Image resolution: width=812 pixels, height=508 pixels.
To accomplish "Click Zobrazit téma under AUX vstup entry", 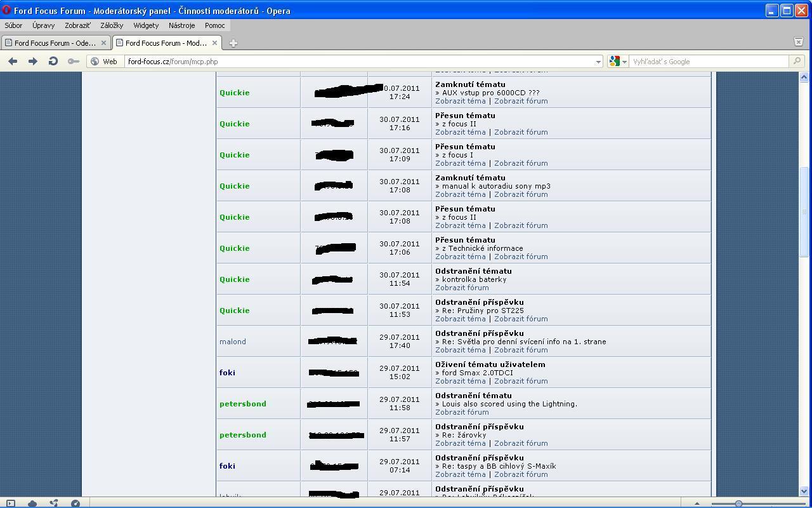I will click(x=460, y=101).
